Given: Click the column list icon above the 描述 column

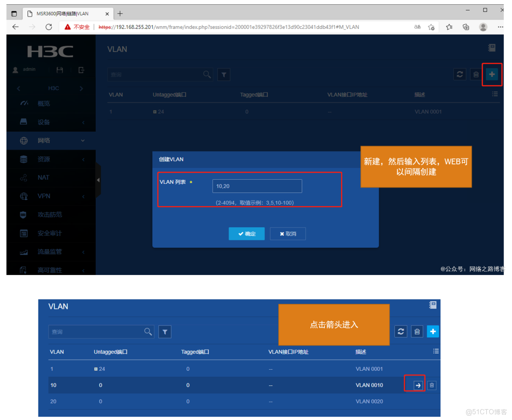Looking at the screenshot, I should pos(495,94).
